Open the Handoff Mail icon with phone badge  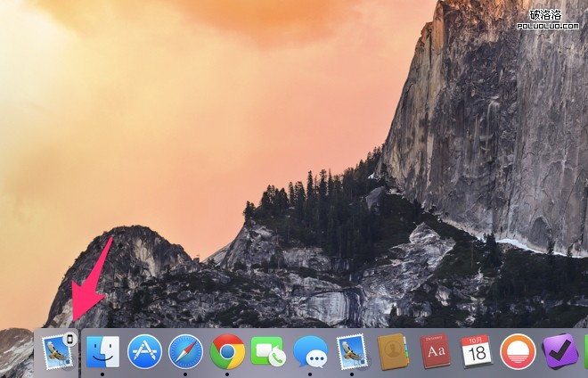[58, 352]
